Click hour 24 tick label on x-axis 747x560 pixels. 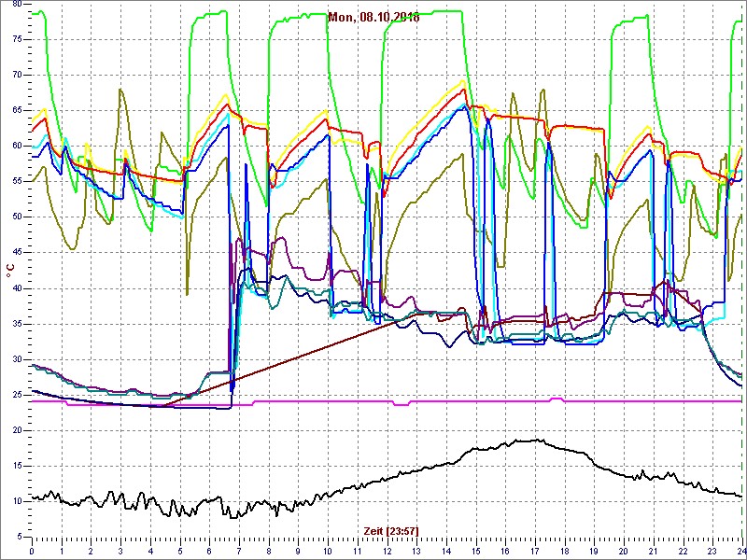tap(741, 550)
